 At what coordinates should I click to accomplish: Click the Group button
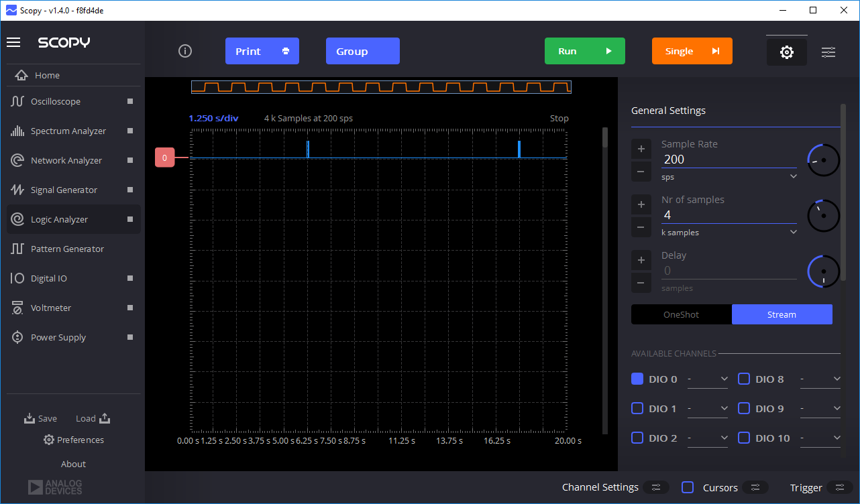coord(363,51)
